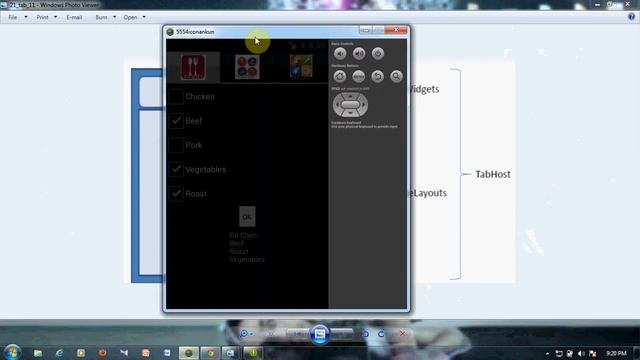Click E-mail in Photo Viewer toolbar
The height and width of the screenshot is (360, 640).
(74, 17)
